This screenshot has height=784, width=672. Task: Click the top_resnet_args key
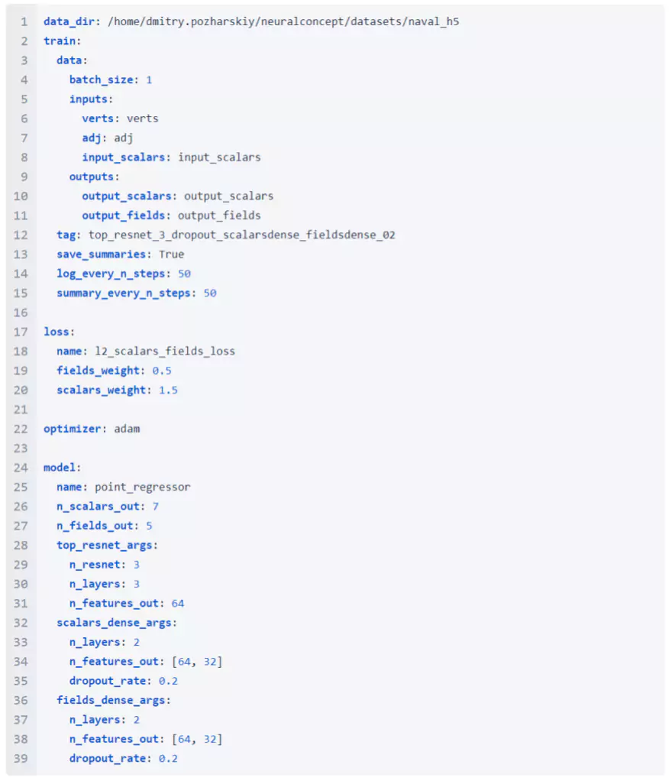coord(104,546)
